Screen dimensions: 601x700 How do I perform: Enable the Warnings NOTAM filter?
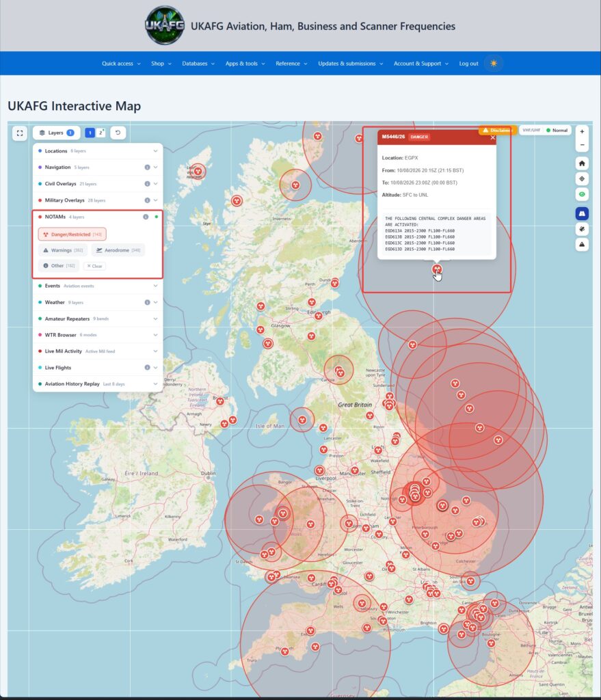[63, 250]
